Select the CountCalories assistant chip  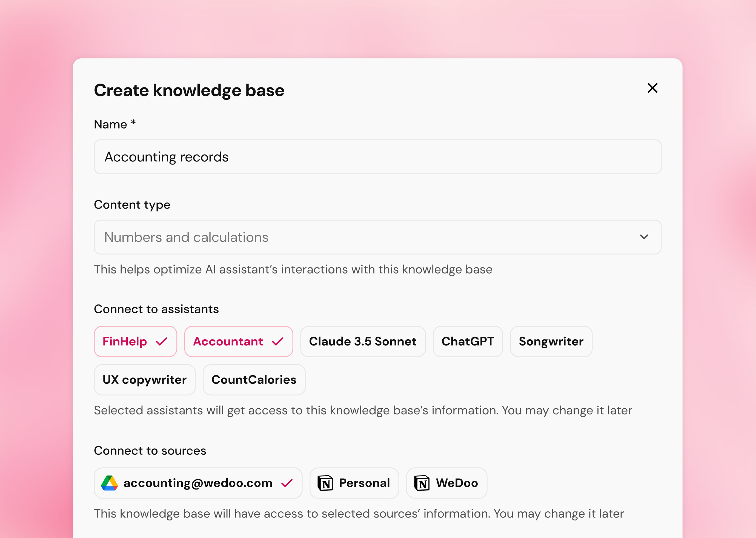[254, 380]
